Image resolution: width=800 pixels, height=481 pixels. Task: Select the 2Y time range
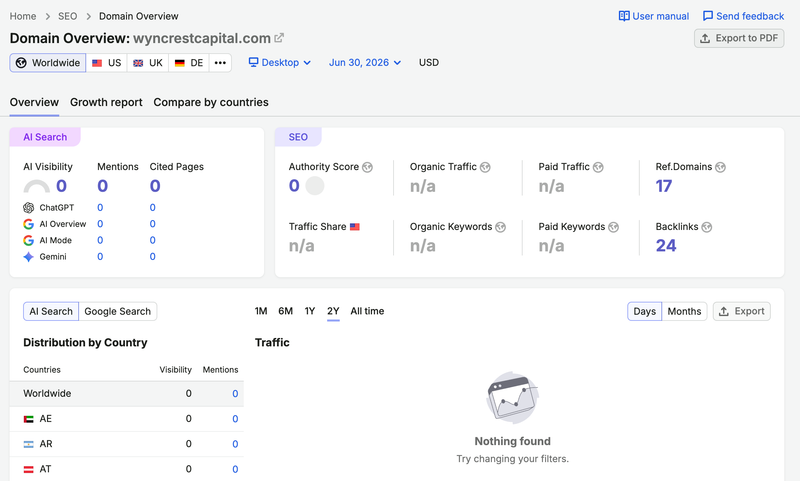333,311
